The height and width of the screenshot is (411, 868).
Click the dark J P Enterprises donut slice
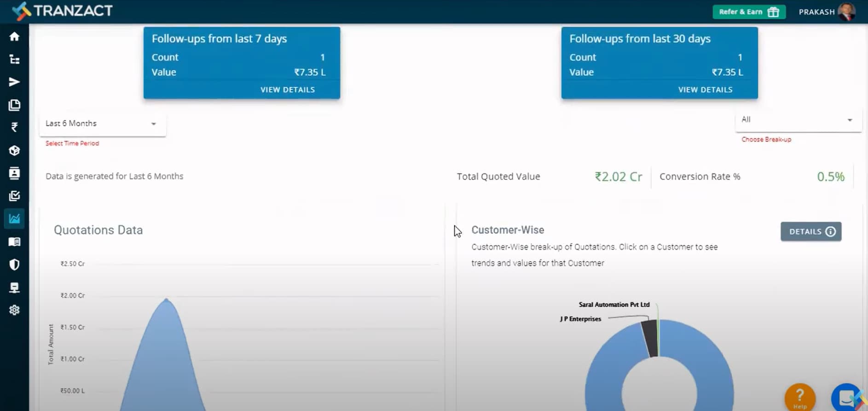pos(650,339)
